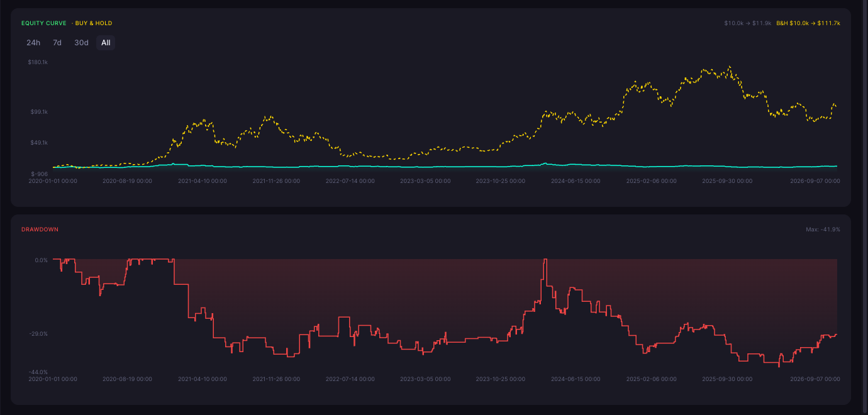Click 2020-08-19 00:00 on the drawdown chart axis

(x=127, y=380)
